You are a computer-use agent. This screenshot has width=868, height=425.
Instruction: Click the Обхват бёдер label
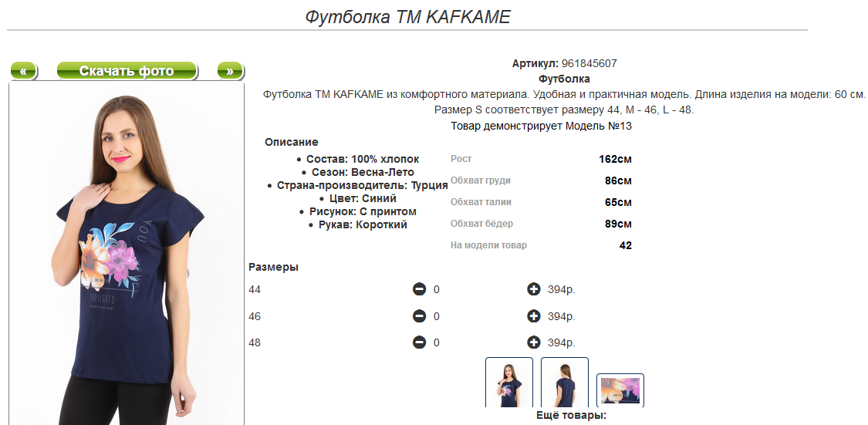(481, 224)
